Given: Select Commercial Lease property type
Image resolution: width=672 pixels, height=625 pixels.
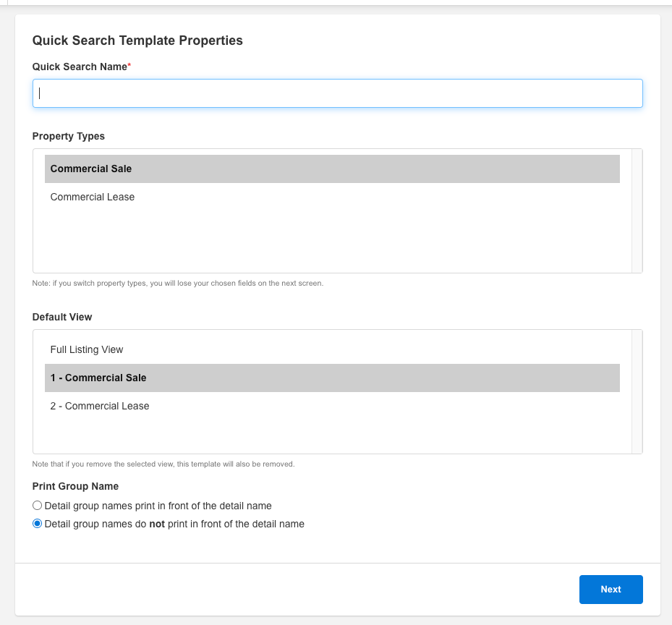Looking at the screenshot, I should pyautogui.click(x=332, y=197).
